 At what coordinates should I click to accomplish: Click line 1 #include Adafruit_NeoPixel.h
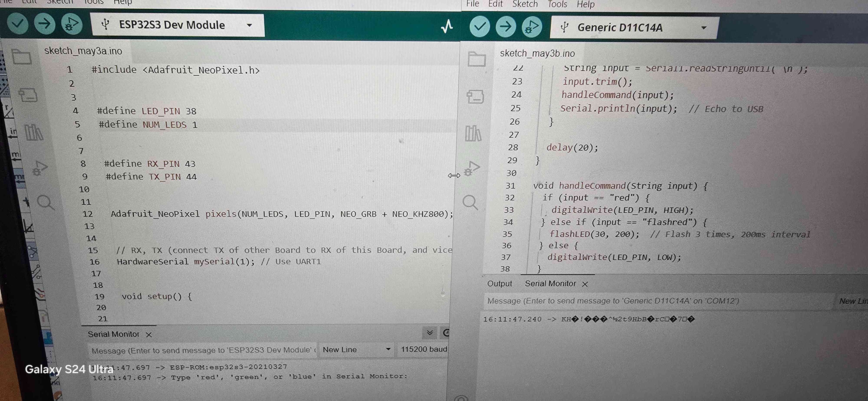(x=175, y=70)
